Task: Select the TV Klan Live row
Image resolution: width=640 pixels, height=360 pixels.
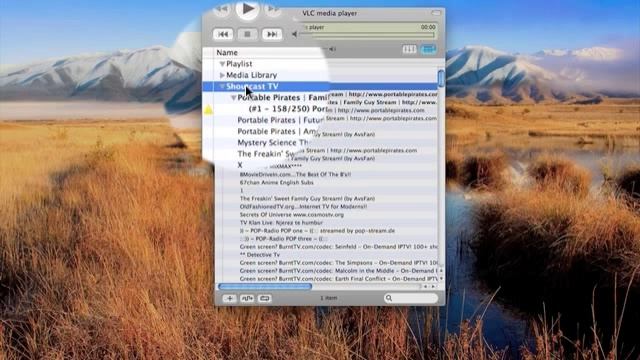Action: point(281,222)
